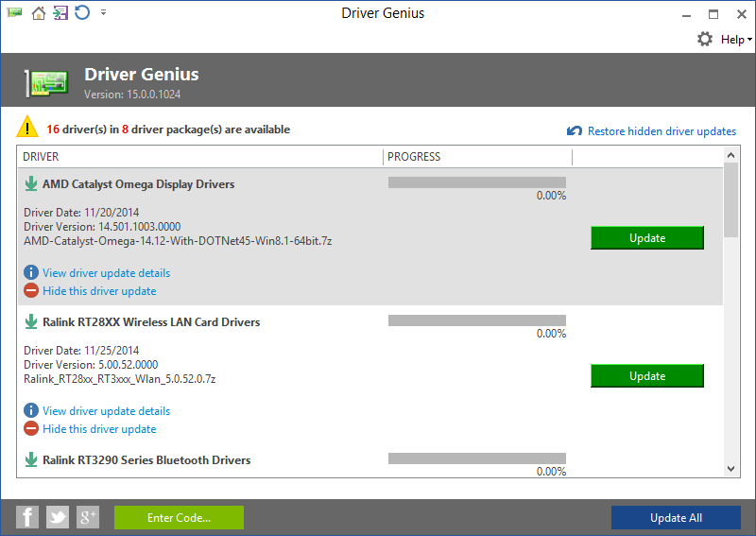
Task: Click the Enter Code button
Action: pyautogui.click(x=179, y=518)
